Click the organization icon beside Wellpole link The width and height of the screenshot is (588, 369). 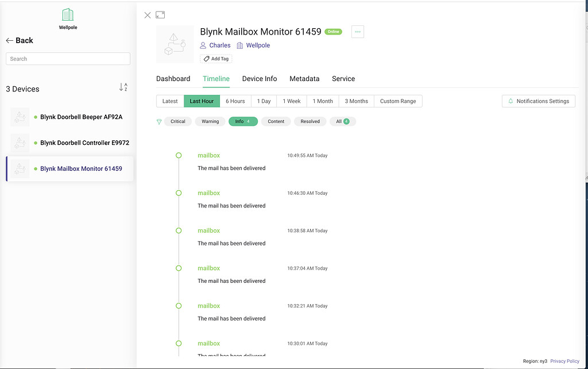[239, 45]
